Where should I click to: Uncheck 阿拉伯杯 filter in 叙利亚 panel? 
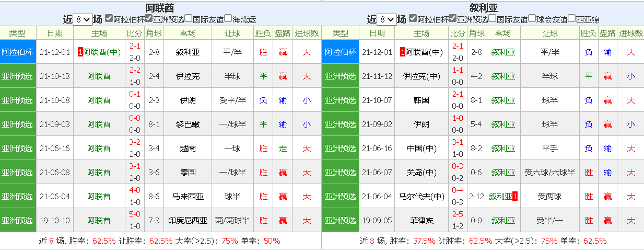[413, 18]
